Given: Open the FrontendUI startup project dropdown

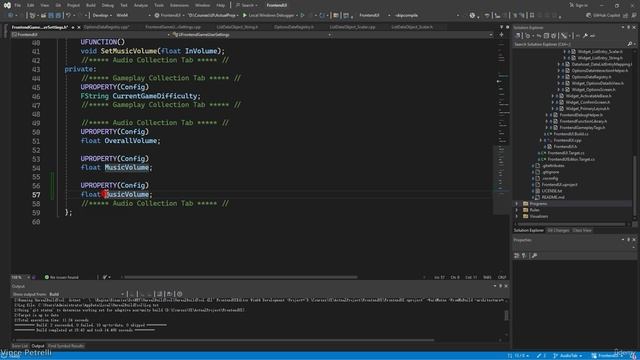Looking at the screenshot, I should (170, 16).
